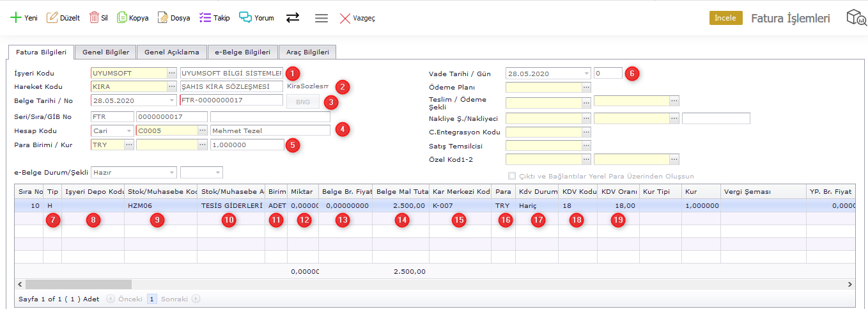The height and width of the screenshot is (309, 868).
Task: Click the Takip tracking list icon
Action: click(x=205, y=18)
